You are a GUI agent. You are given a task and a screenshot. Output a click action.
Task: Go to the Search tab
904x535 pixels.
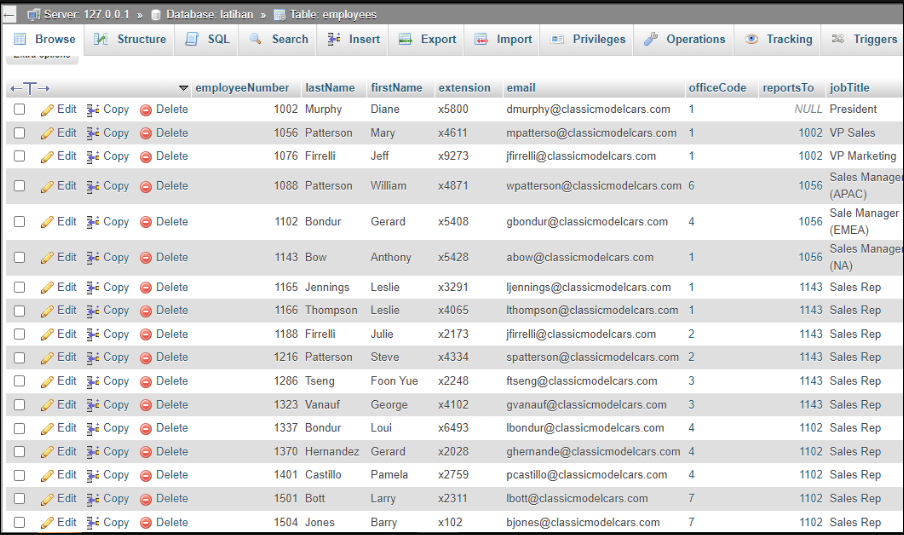pyautogui.click(x=278, y=39)
